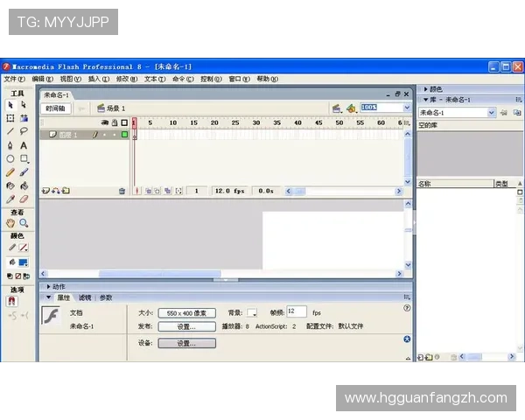Toggle the layer's green outline color square
The image size is (525, 420).
pyautogui.click(x=124, y=134)
